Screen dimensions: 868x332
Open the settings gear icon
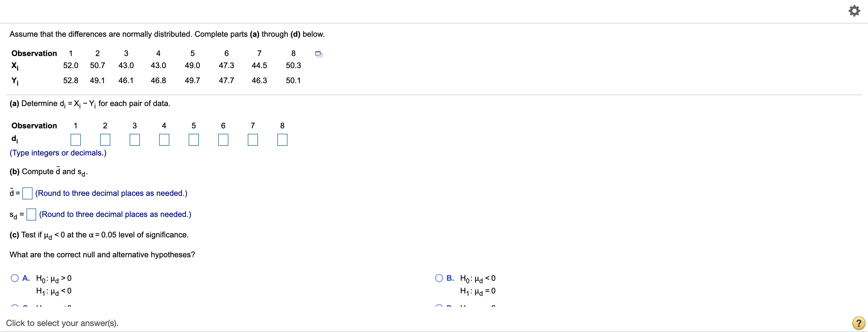tap(854, 11)
